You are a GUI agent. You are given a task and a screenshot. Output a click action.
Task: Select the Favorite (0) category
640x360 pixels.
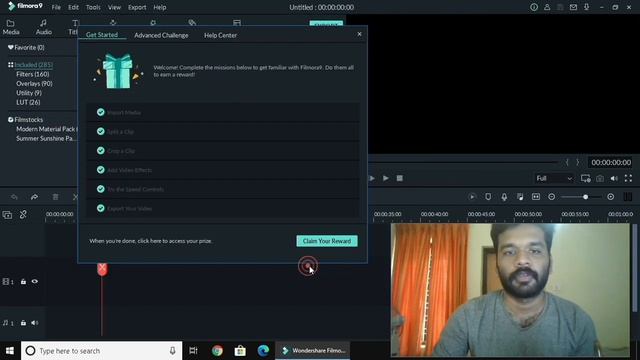26,47
